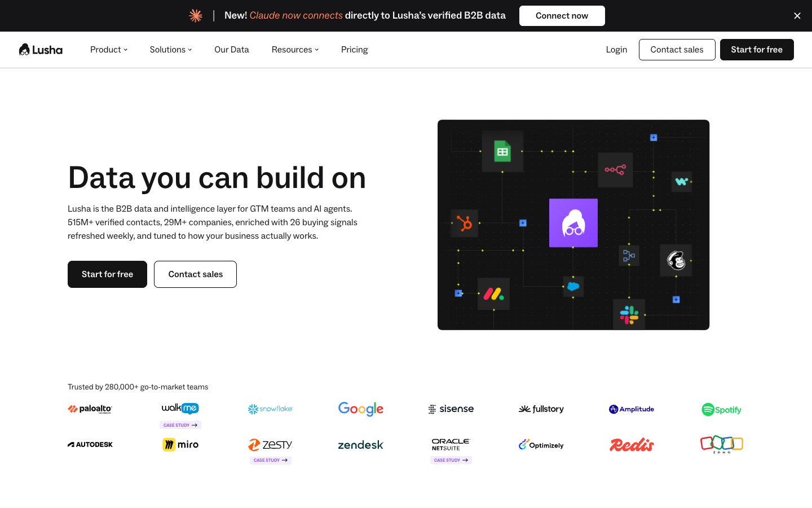This screenshot has height=508, width=812.
Task: Click the red n8n node icon in the graphic
Action: pyautogui.click(x=615, y=170)
